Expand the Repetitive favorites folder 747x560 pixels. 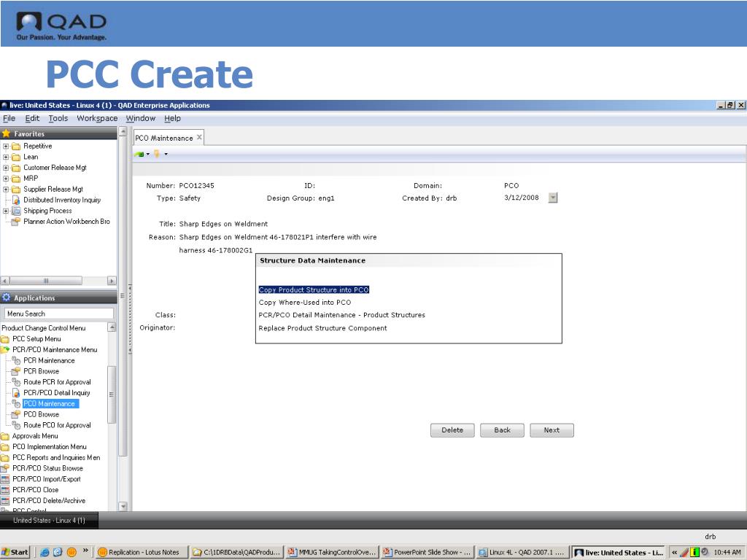click(6, 146)
